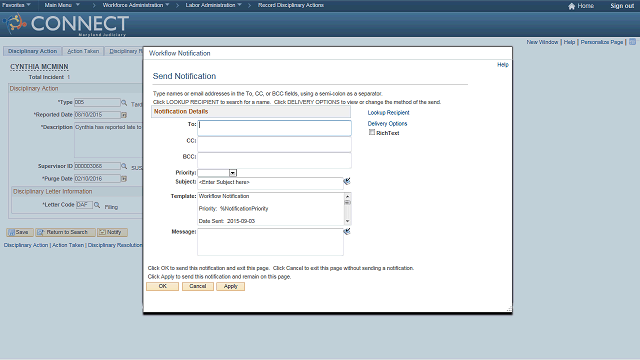Grab the dialog resize handle corner

tap(509, 309)
